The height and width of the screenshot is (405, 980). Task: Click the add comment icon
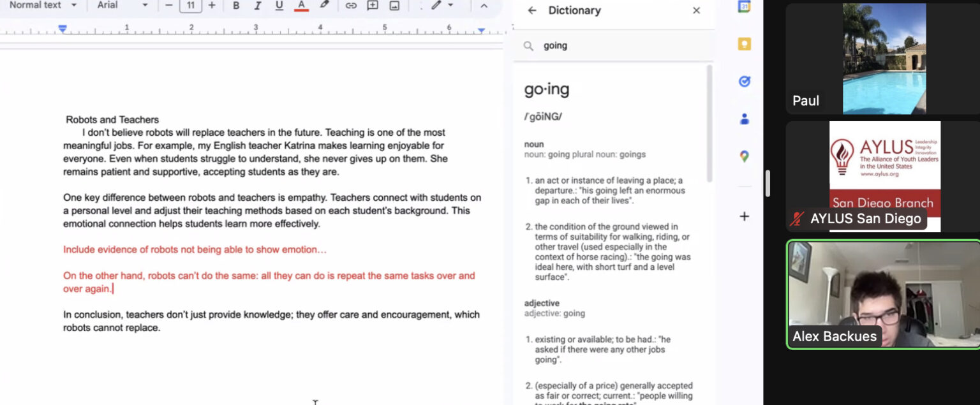373,6
